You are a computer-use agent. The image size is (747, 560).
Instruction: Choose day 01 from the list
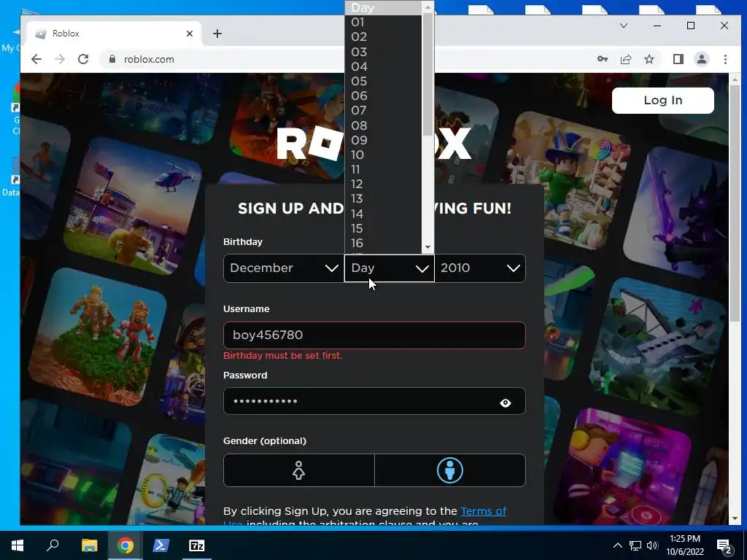383,23
